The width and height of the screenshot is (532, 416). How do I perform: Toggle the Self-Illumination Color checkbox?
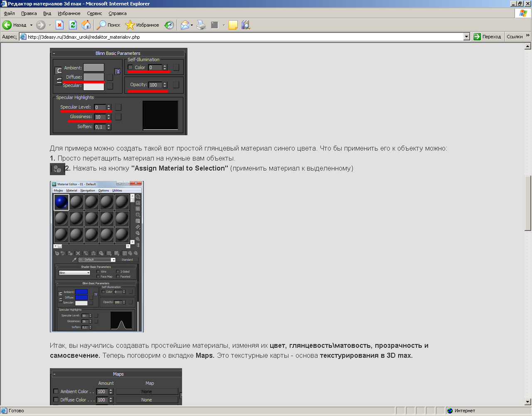tap(130, 67)
